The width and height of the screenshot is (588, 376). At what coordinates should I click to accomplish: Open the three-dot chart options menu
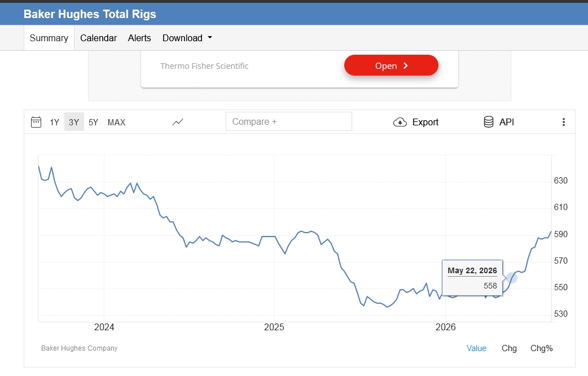coord(564,122)
